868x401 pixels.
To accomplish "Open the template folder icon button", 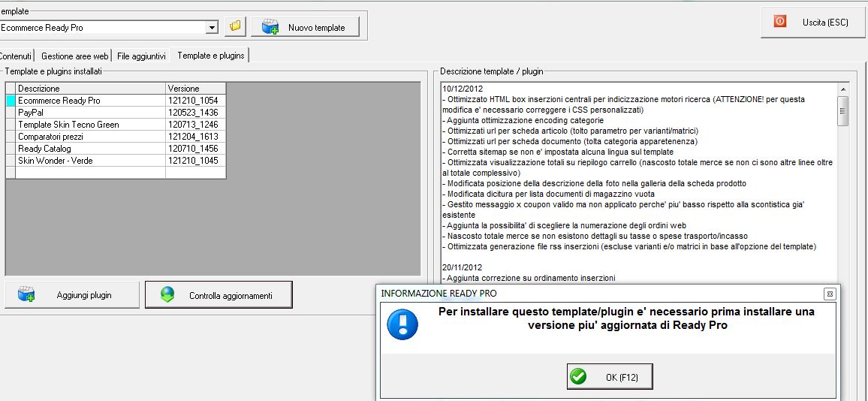I will 236,26.
